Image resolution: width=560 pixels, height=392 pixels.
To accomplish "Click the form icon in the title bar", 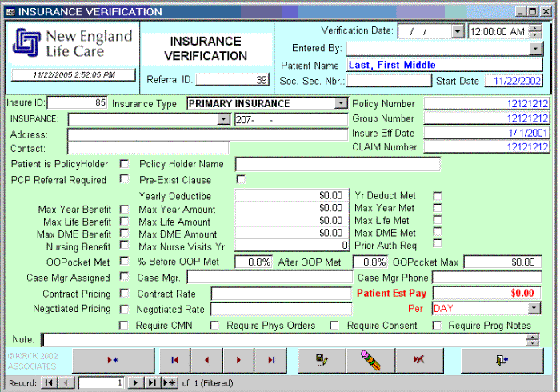I will coord(10,12).
